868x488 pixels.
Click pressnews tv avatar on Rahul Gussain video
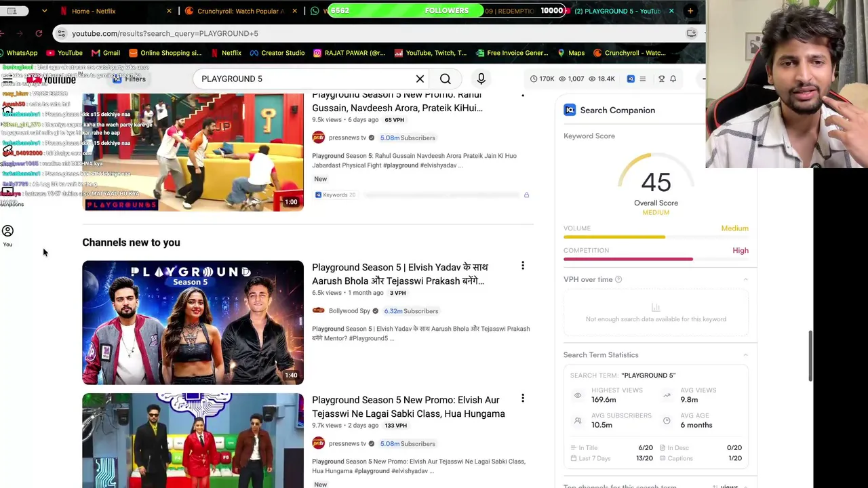tap(318, 138)
